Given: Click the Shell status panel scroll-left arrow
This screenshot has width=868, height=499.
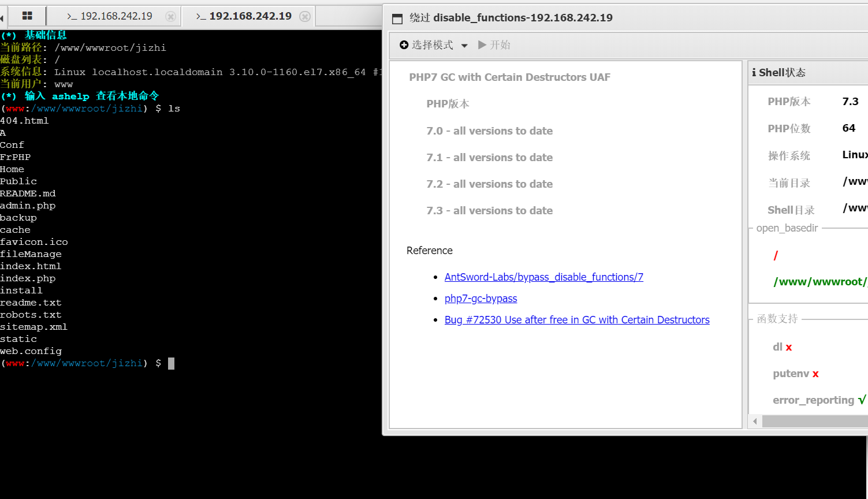Looking at the screenshot, I should coord(755,422).
